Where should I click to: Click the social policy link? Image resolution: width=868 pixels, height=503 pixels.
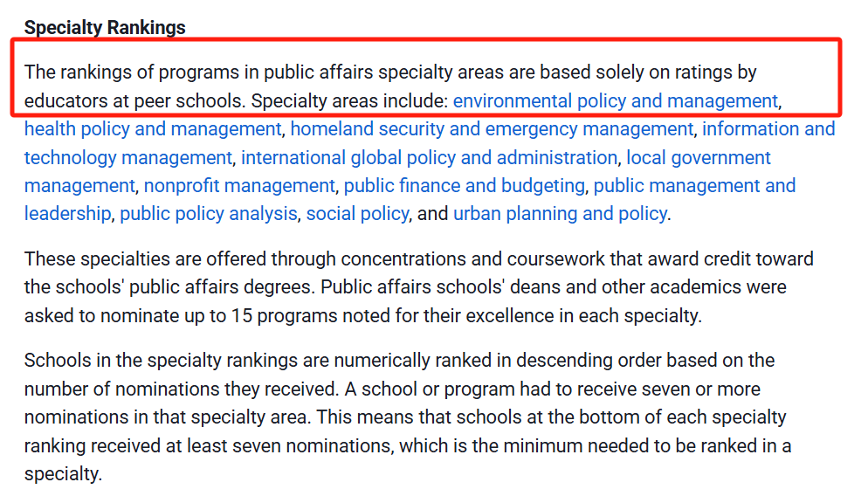pos(358,214)
